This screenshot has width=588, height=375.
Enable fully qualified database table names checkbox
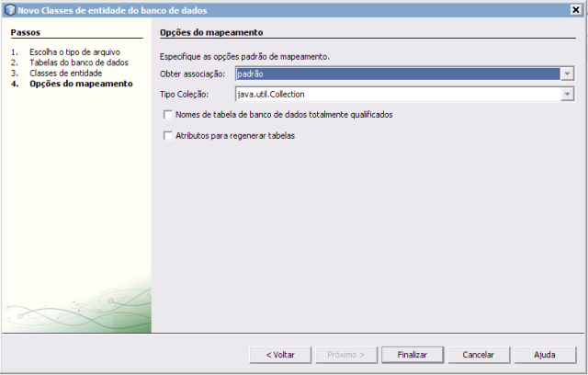click(x=167, y=115)
